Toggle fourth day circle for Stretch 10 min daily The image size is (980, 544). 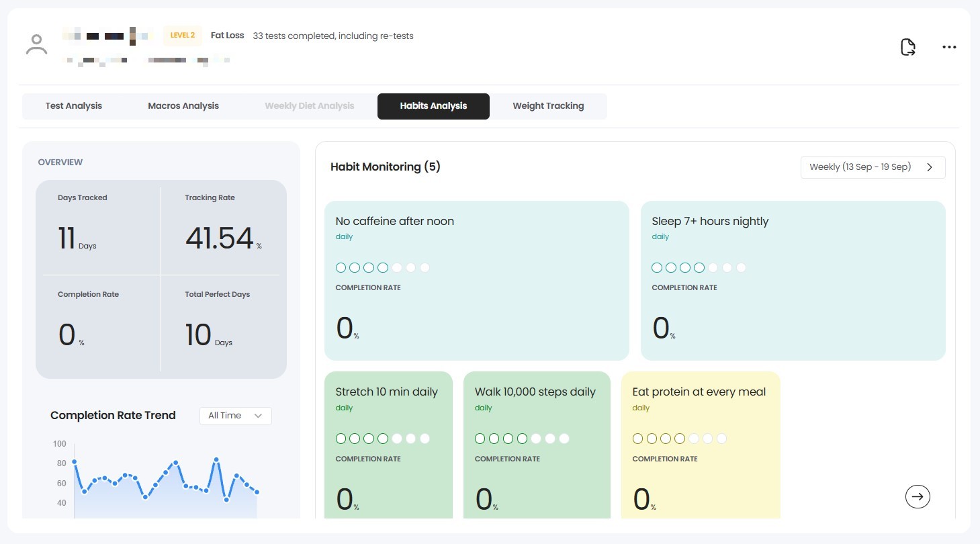[x=383, y=439]
